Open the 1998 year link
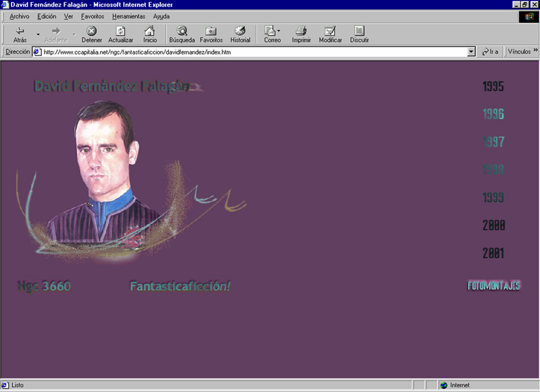Viewport: 540px width, 392px height. pyautogui.click(x=493, y=169)
